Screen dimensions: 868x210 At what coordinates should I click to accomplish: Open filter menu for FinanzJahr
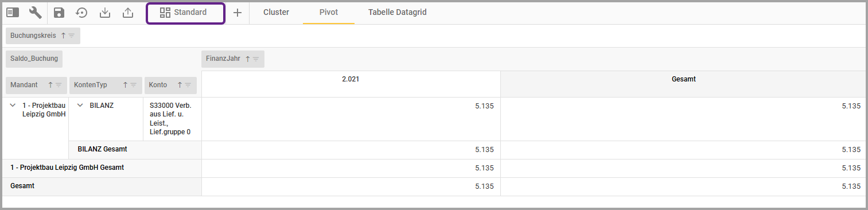(x=256, y=59)
